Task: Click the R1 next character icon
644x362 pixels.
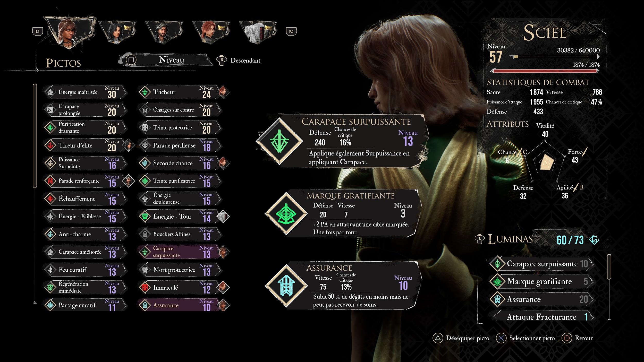Action: pos(291,31)
